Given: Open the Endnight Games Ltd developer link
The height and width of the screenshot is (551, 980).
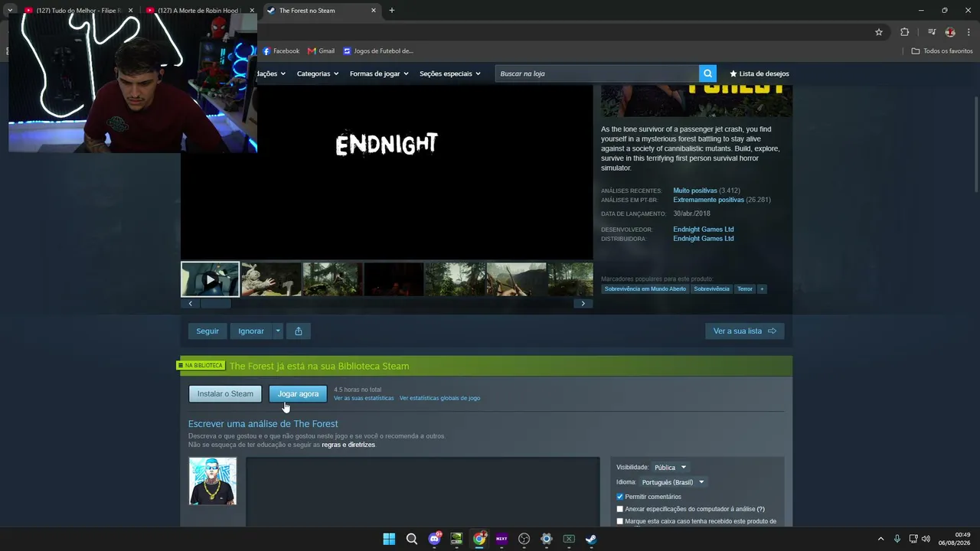Looking at the screenshot, I should [x=704, y=230].
